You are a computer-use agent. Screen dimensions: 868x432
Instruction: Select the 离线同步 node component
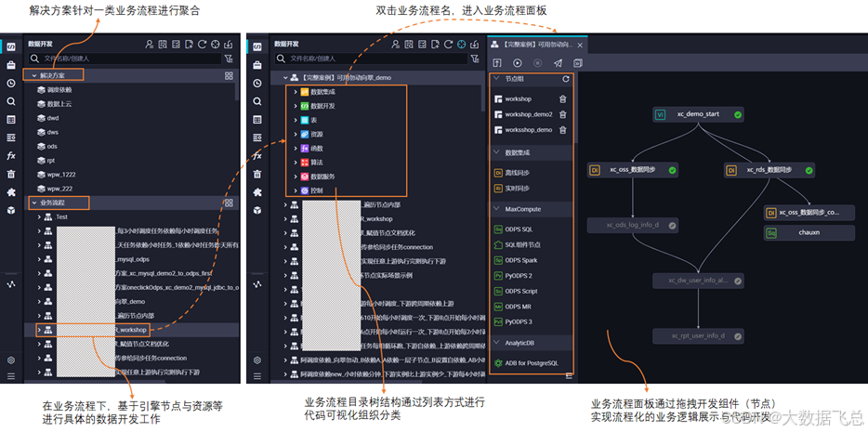(x=513, y=173)
